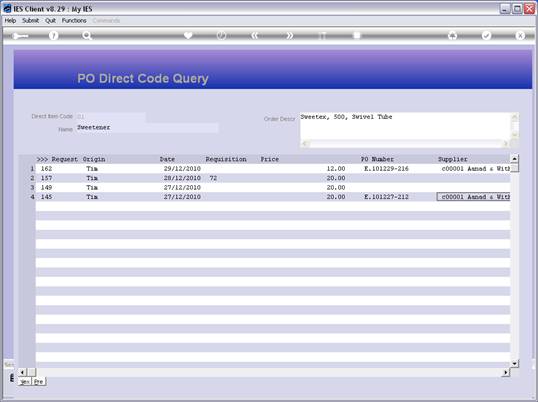Screen dimensions: 538x402
Task: Open the Submit menu
Action: [x=31, y=21]
